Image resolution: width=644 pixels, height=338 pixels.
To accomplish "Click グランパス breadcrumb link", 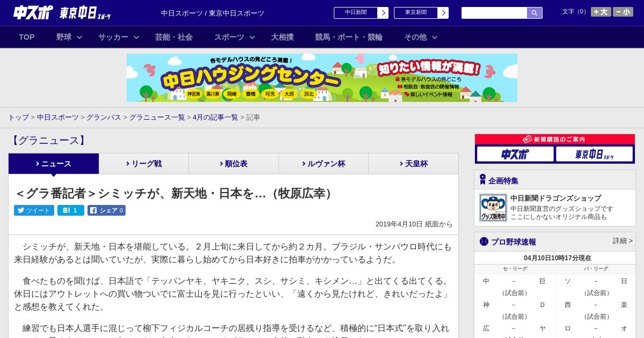I will coord(104,117).
